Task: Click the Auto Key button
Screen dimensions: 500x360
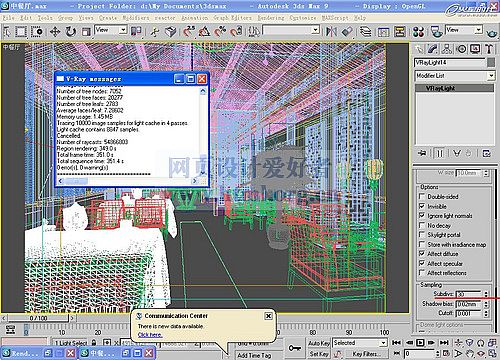Action: point(319,343)
